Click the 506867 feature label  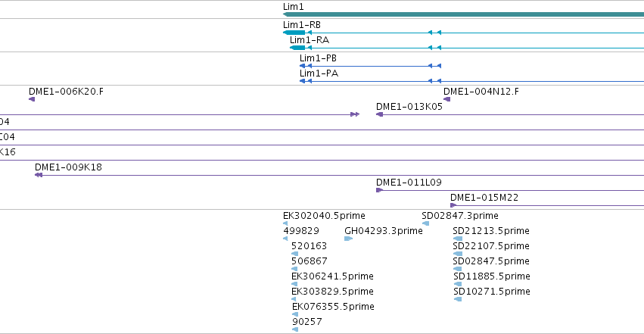coord(310,261)
